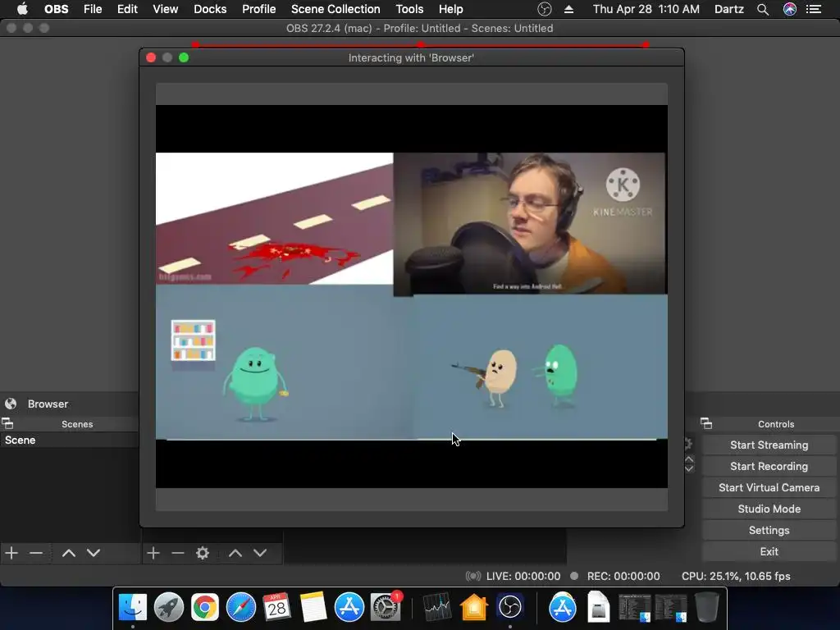
Task: Click Start Recording
Action: (769, 467)
